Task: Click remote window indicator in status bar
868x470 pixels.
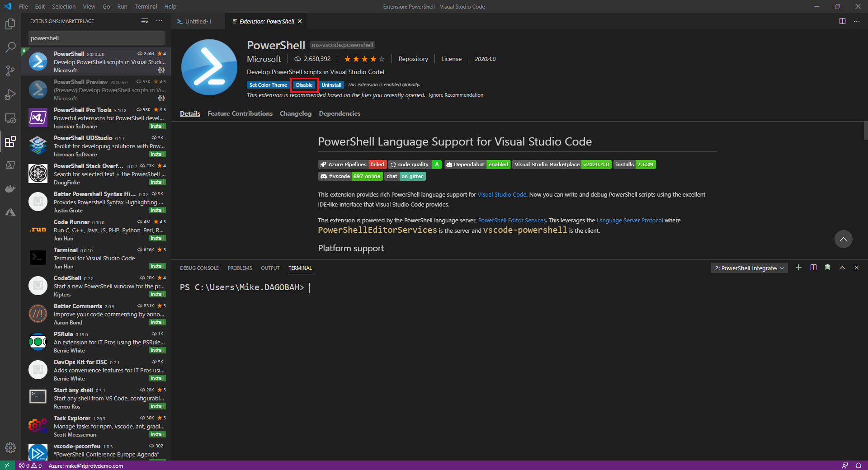Action: 7,465
